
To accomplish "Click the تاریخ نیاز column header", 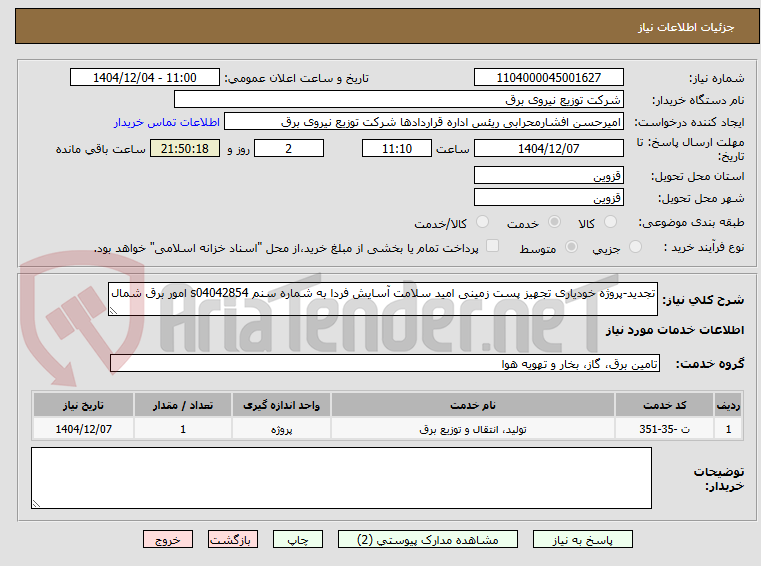I will [x=83, y=405].
